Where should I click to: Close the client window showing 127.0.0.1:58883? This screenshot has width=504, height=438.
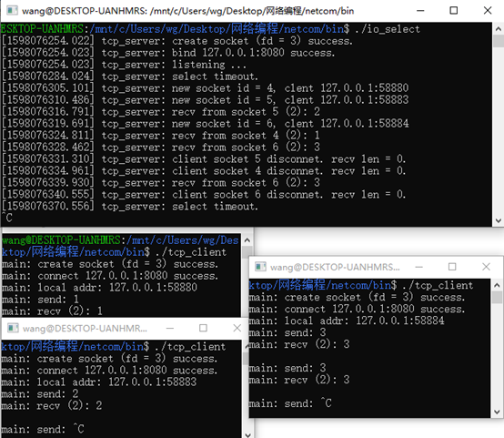point(237,328)
